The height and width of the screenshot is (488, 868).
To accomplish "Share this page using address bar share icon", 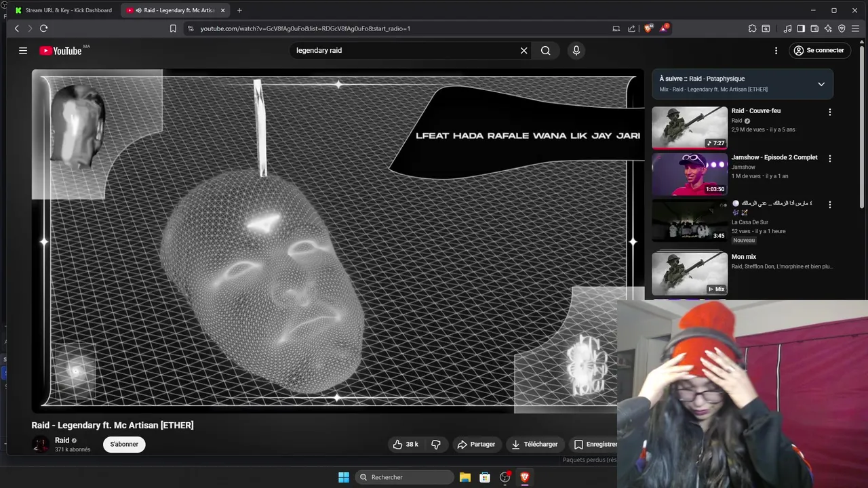I will pyautogui.click(x=631, y=28).
